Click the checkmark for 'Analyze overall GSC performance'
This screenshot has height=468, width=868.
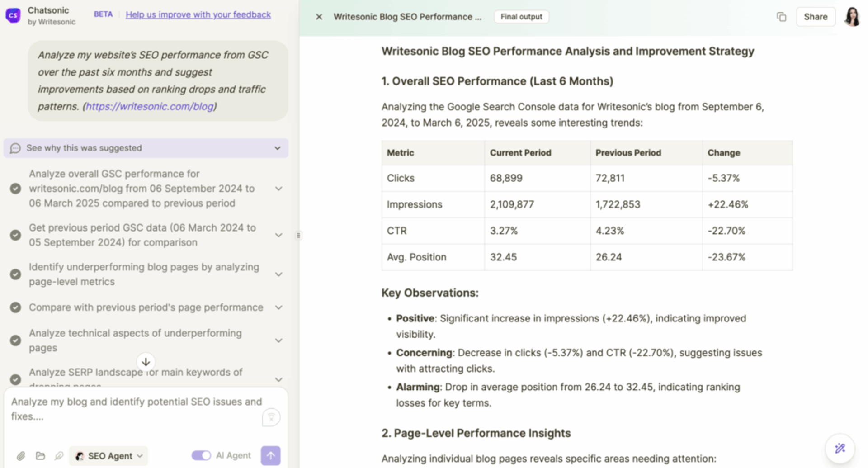tap(15, 189)
